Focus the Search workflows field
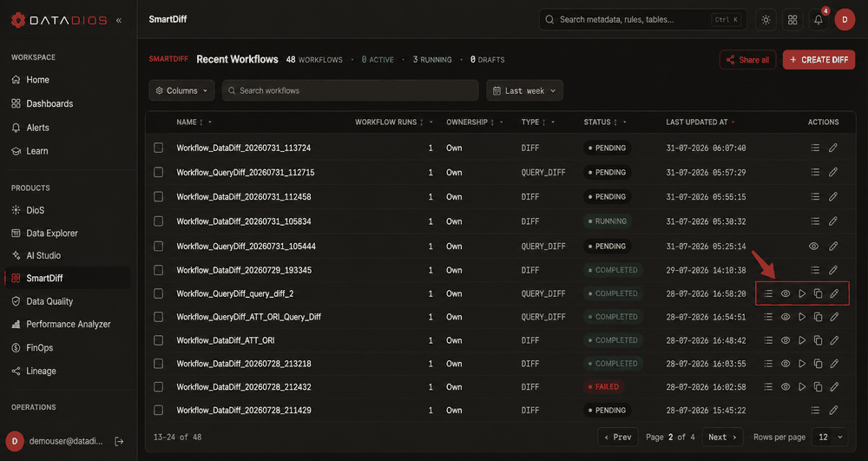The image size is (868, 461). (351, 90)
